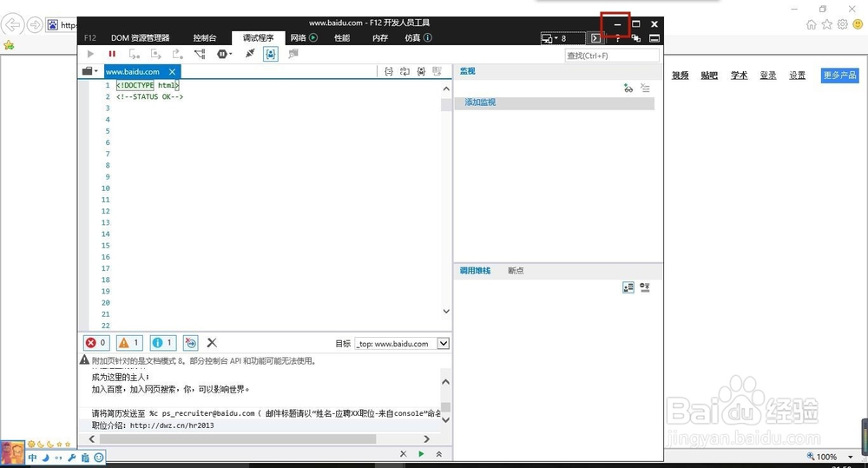
Task: Click the library code braces icon
Action: click(x=421, y=71)
